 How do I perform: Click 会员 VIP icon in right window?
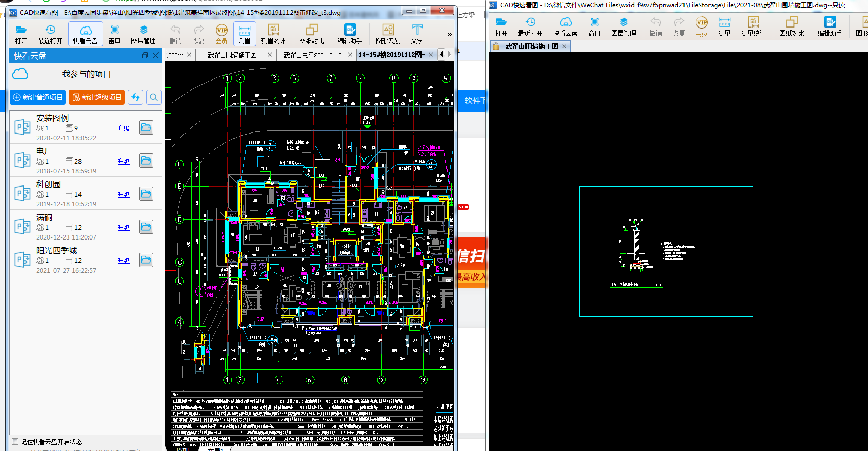click(702, 27)
